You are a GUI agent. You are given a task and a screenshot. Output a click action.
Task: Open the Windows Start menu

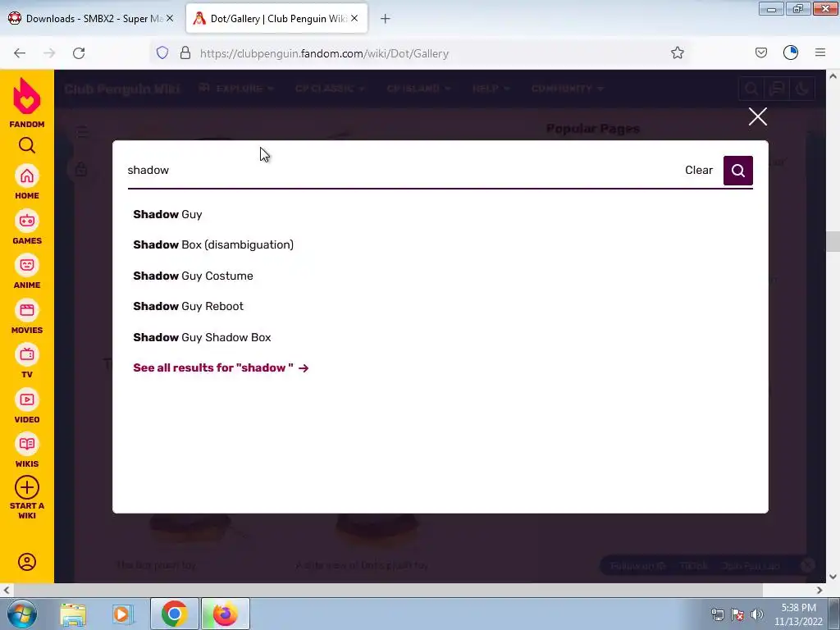(21, 614)
